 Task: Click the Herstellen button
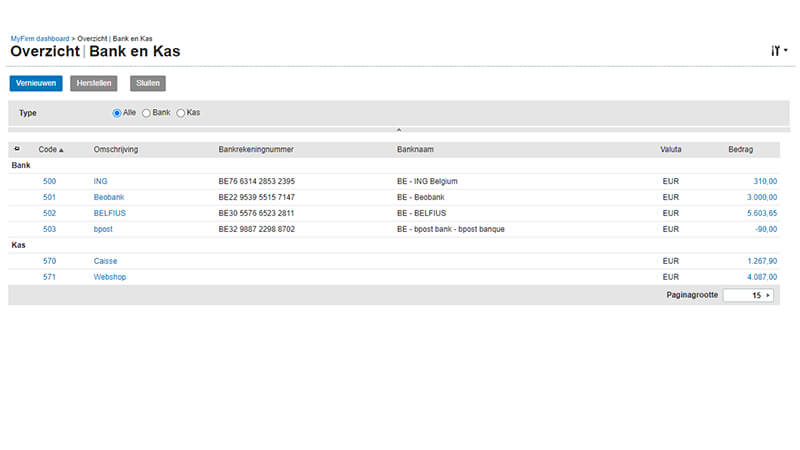click(x=94, y=83)
